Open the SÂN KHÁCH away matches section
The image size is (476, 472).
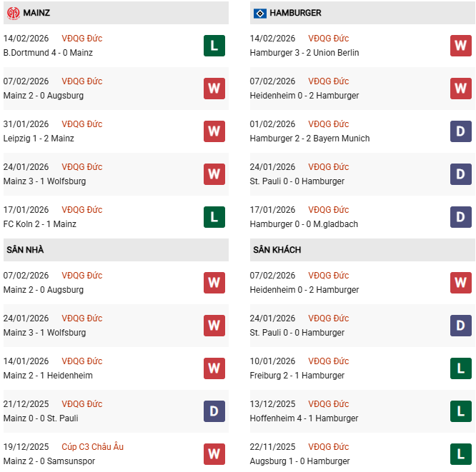(277, 250)
